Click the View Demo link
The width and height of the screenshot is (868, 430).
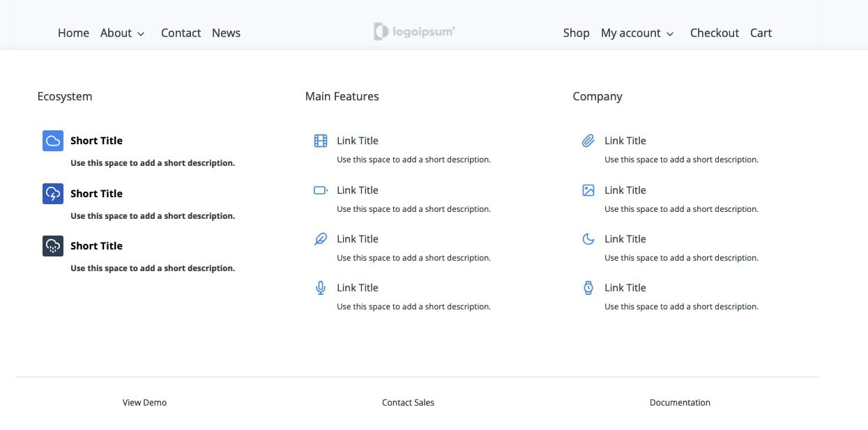[144, 402]
